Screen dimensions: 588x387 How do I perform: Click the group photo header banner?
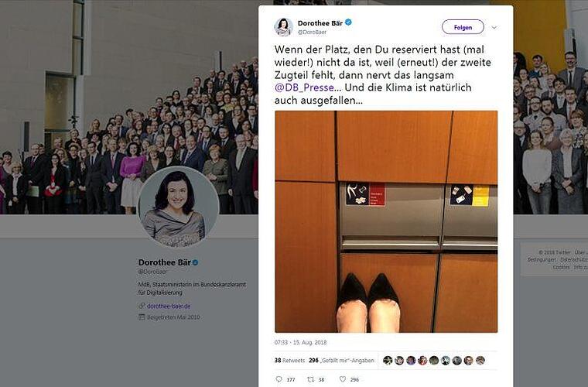128,107
